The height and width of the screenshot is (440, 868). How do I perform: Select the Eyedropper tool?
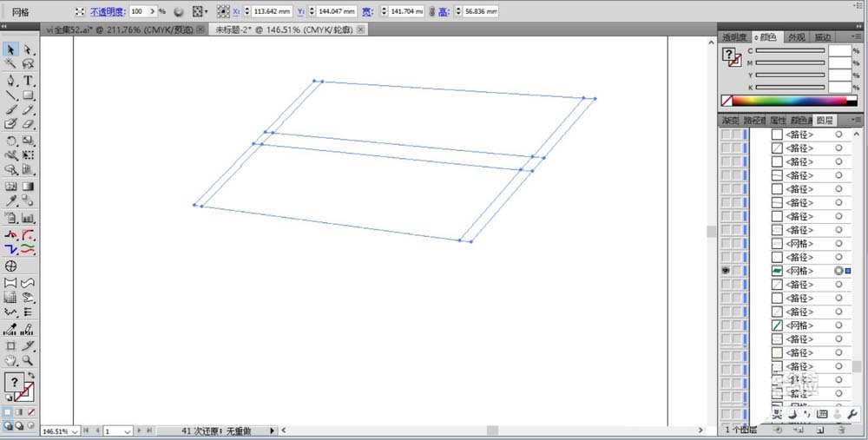pos(10,200)
